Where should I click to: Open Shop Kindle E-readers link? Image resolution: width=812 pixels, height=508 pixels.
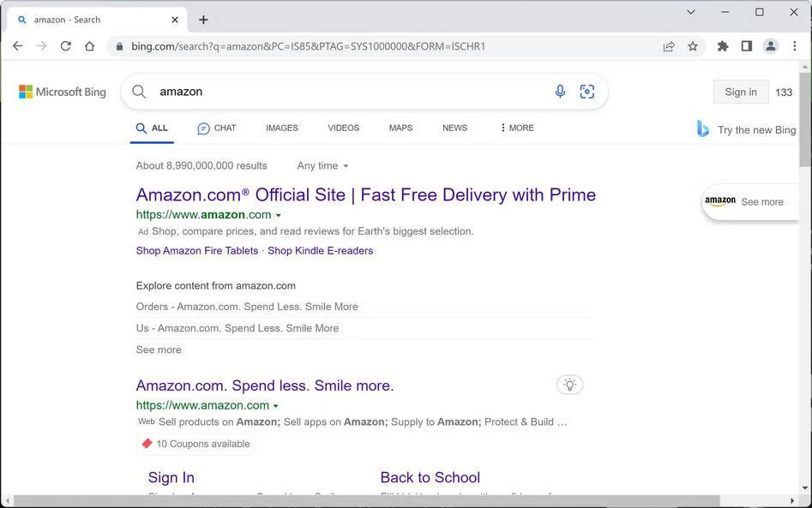point(320,250)
